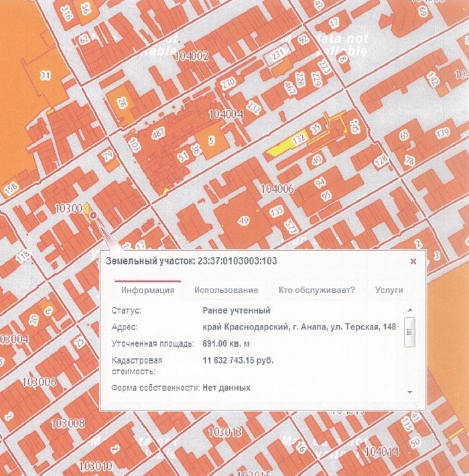Click the cadastral quarter label 104004
Viewport: 469px width, 476px height.
tap(226, 114)
